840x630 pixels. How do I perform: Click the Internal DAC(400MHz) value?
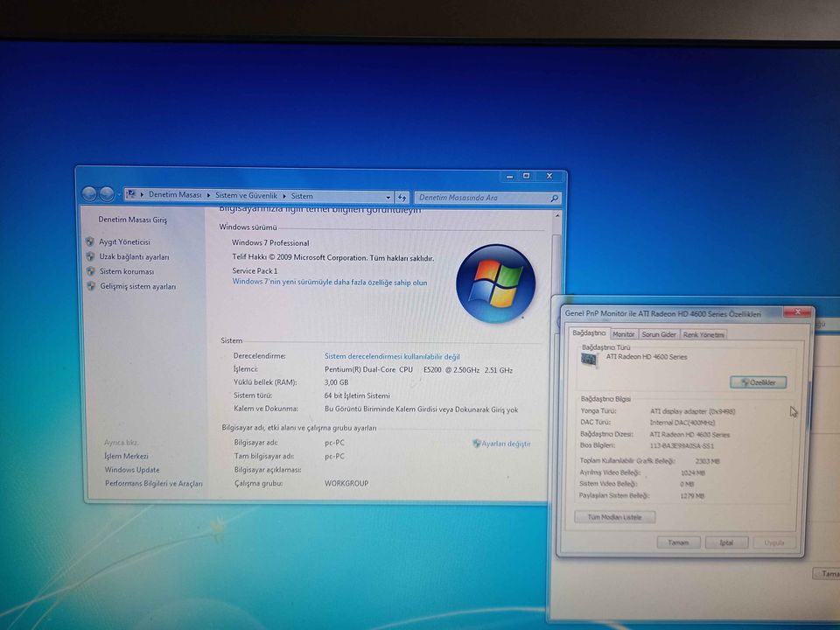(682, 423)
